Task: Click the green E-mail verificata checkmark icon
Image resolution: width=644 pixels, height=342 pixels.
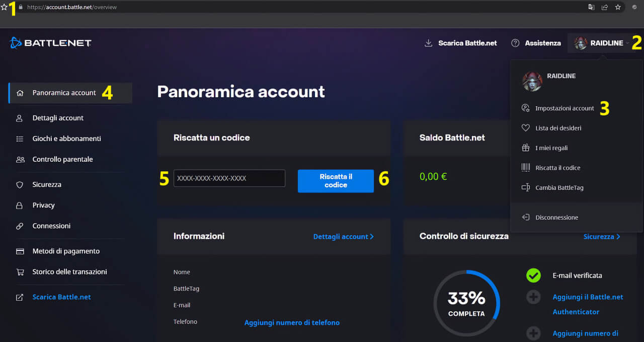Action: 533,276
